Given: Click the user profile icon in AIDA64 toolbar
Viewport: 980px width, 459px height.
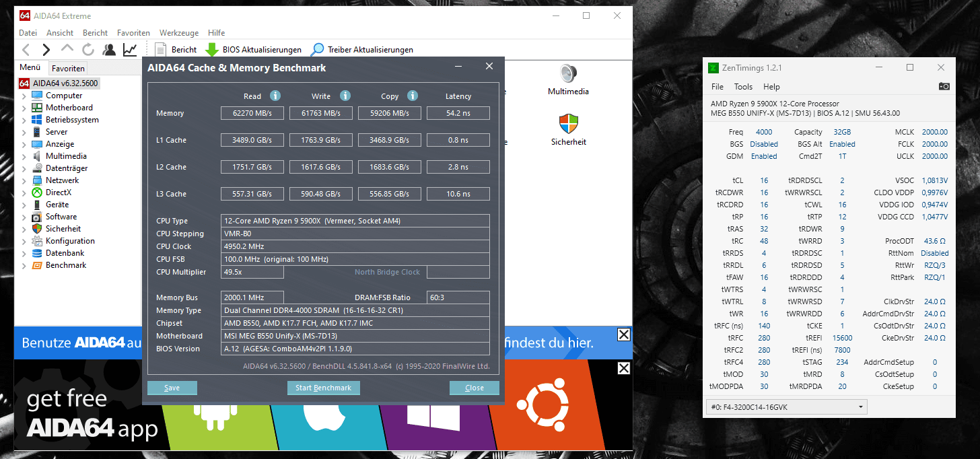Looking at the screenshot, I should 108,49.
